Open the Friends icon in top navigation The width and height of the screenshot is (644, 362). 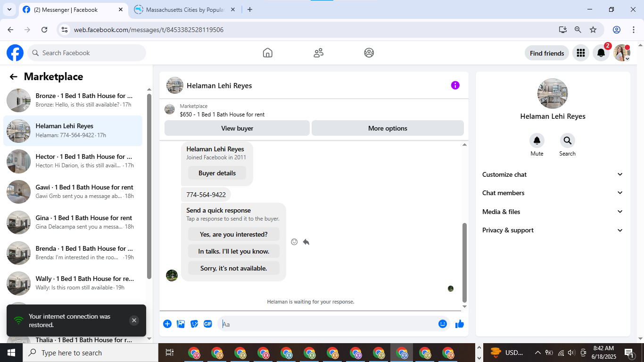319,53
